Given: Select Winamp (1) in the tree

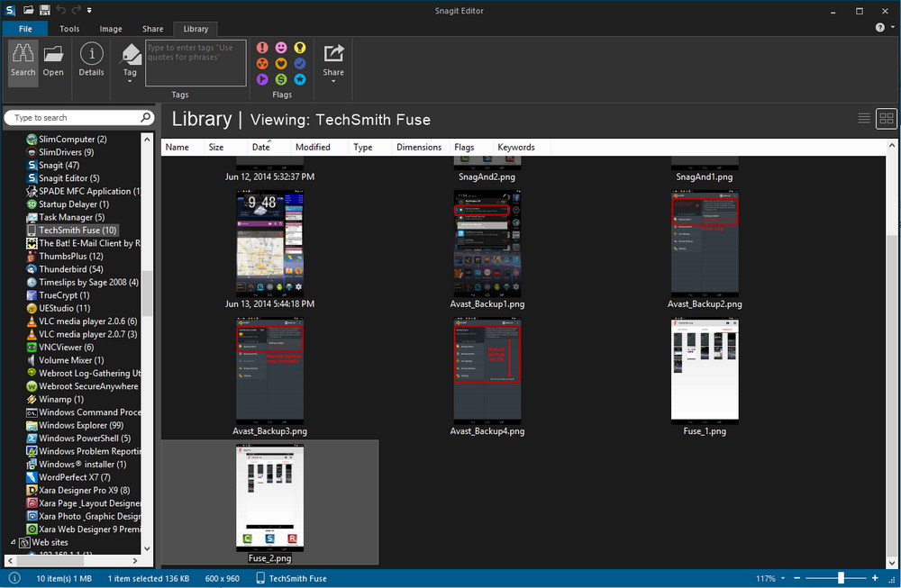Looking at the screenshot, I should click(x=55, y=399).
